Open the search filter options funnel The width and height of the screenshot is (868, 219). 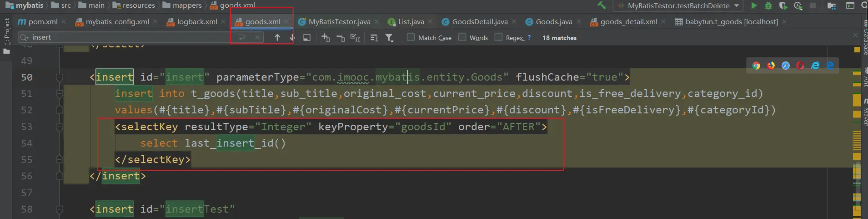(389, 38)
